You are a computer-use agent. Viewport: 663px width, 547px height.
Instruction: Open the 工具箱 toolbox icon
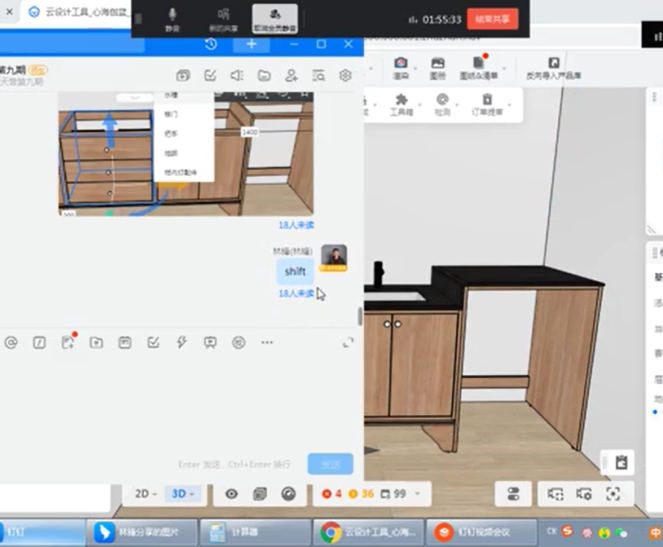pyautogui.click(x=401, y=104)
